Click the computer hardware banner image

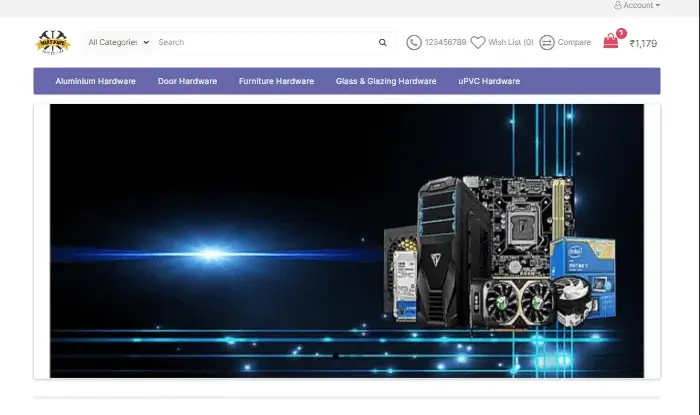point(347,241)
